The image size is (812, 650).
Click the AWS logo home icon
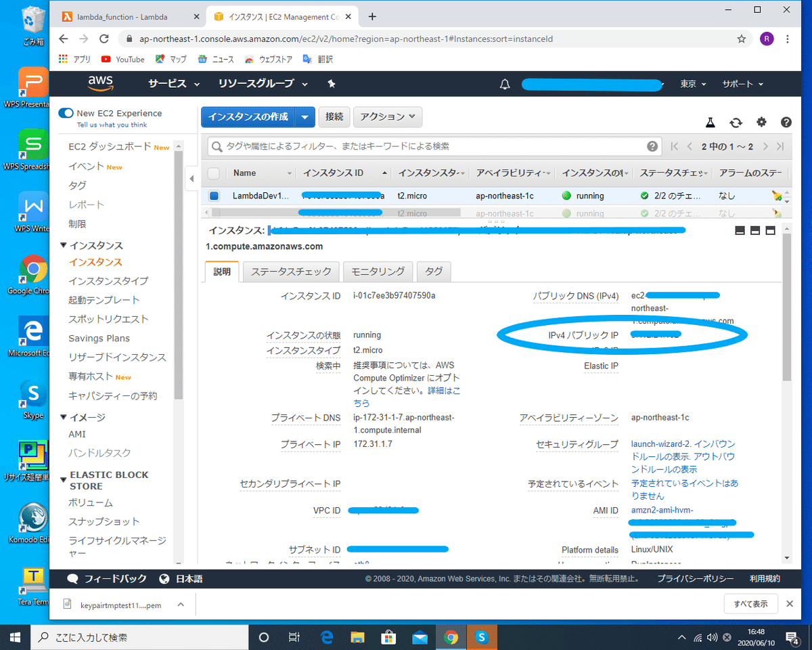coord(100,83)
